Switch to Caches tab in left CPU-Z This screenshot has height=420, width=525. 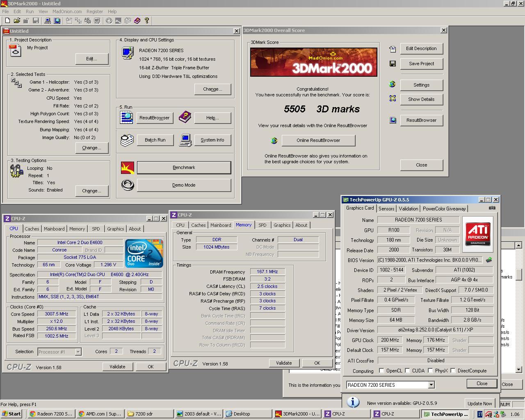click(32, 229)
